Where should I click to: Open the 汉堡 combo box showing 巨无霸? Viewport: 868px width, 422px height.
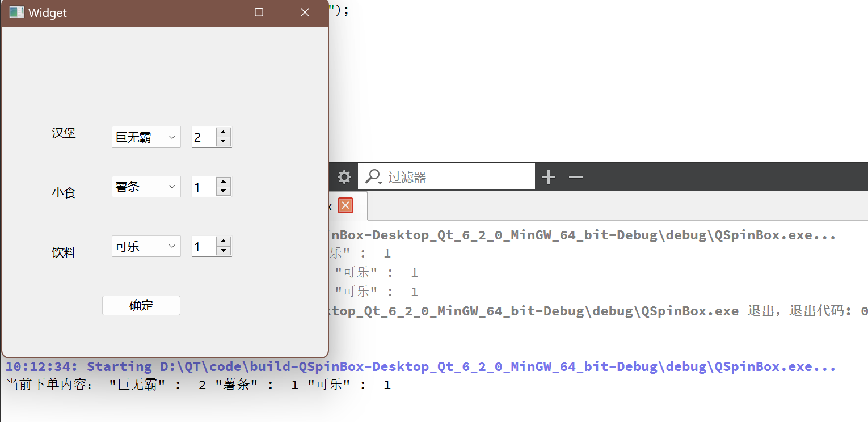[x=146, y=137]
